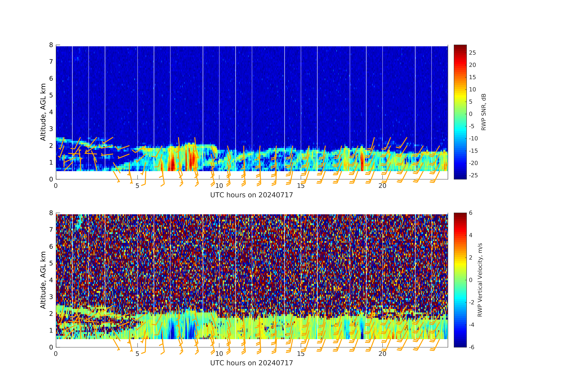
Task: Click the bottom plot's Altitude AGL km label
Action: (43, 280)
